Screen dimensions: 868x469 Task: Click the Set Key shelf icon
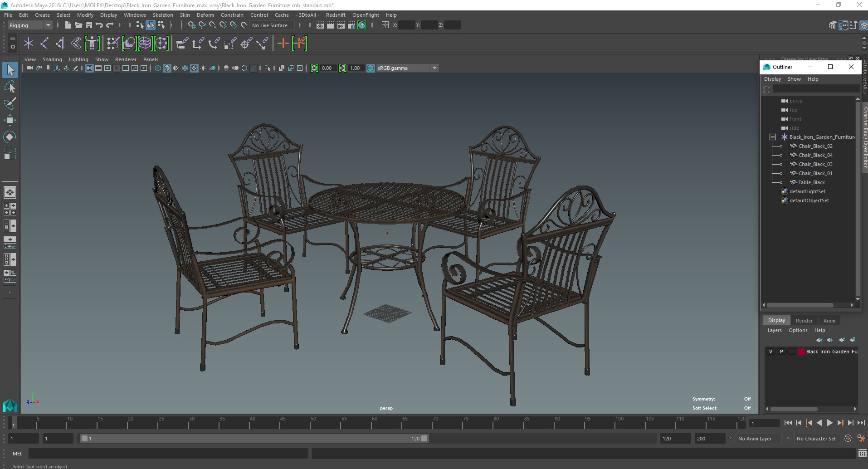point(283,44)
